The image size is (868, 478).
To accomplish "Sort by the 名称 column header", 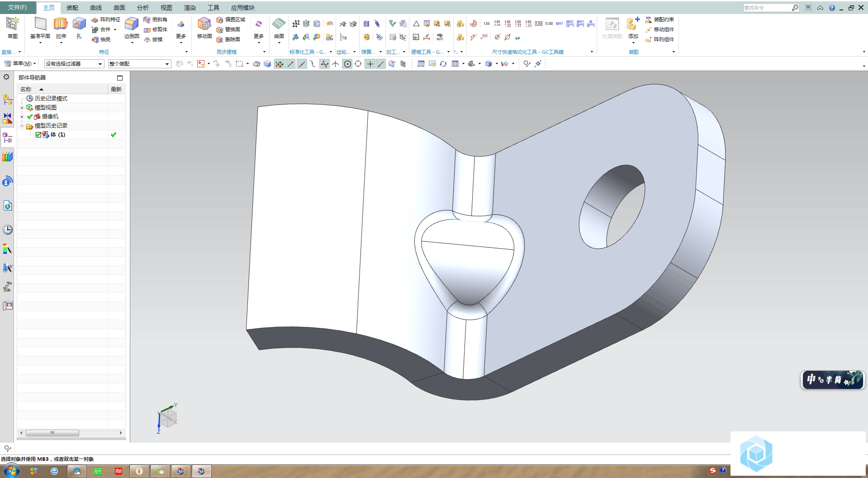I will [x=62, y=90].
